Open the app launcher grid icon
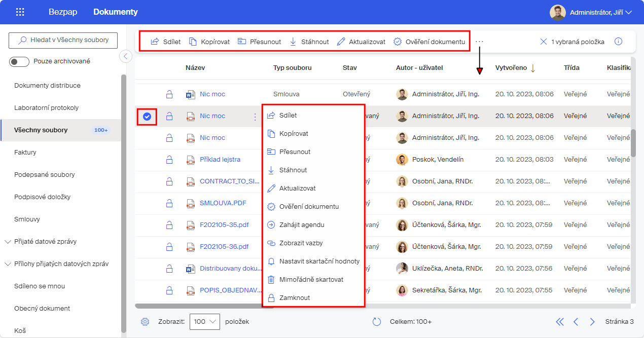The image size is (644, 338). [x=20, y=12]
